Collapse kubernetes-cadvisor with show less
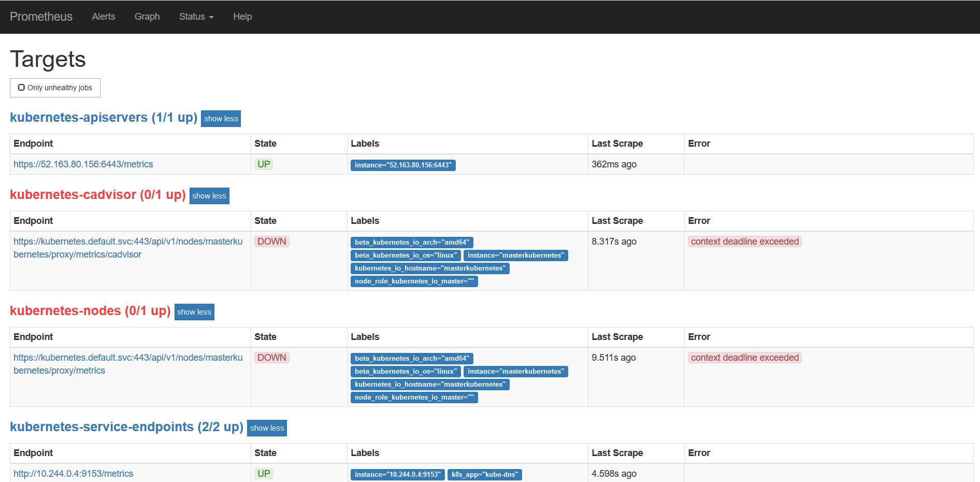The height and width of the screenshot is (482, 980). (209, 196)
